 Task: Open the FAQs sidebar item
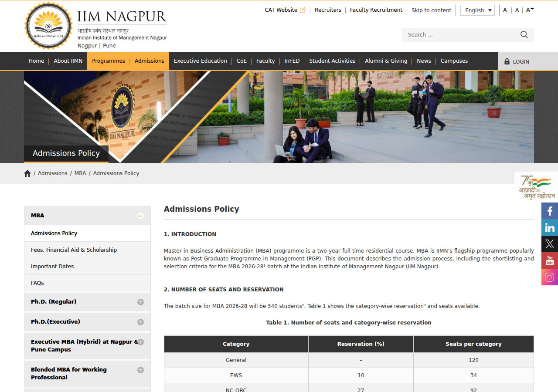tap(87, 283)
